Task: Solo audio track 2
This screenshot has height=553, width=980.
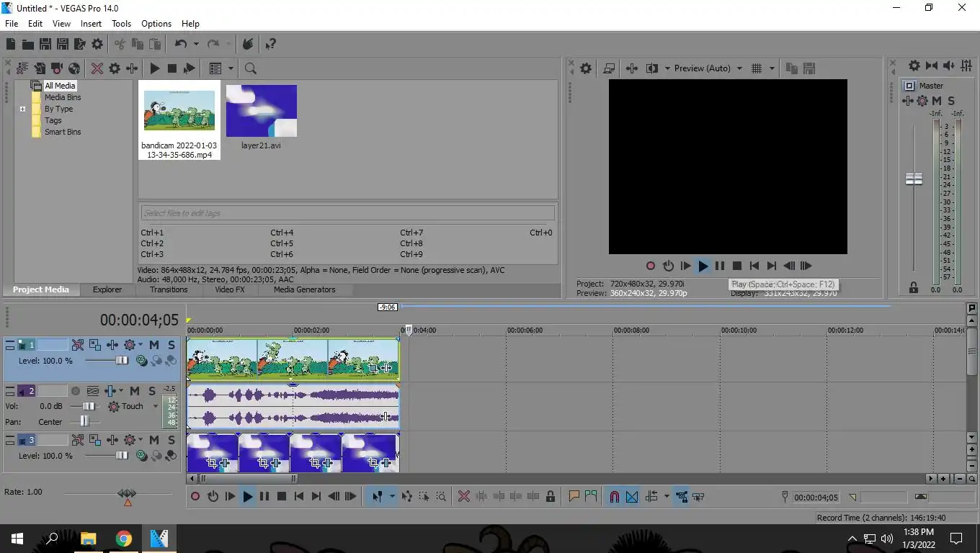Action: (x=152, y=391)
